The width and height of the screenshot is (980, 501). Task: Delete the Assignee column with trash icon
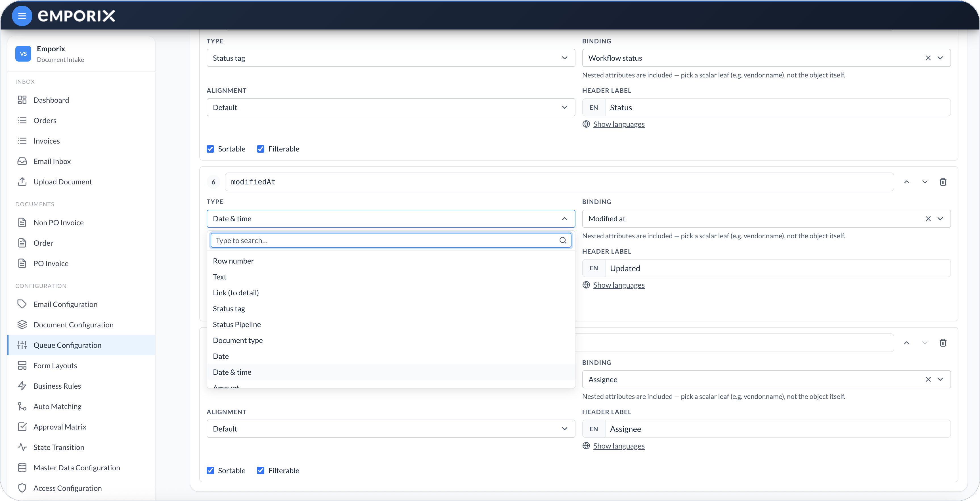click(943, 342)
